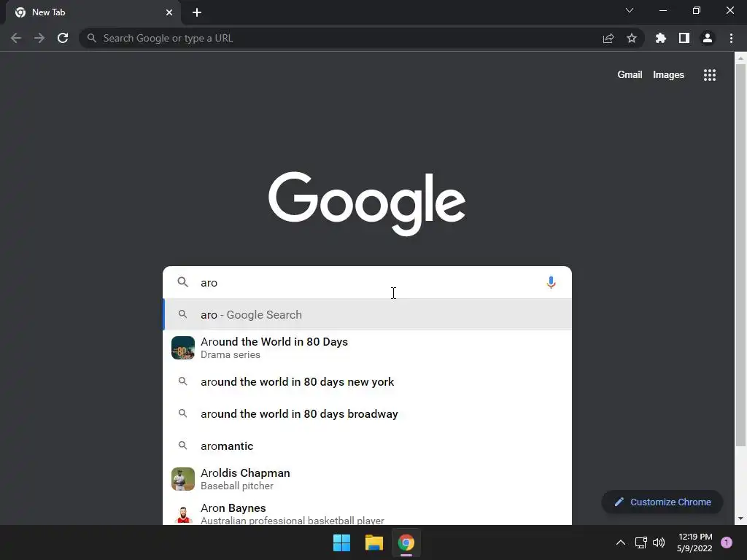The height and width of the screenshot is (560, 747).
Task: Select the New Tab browser tab
Action: tap(93, 12)
